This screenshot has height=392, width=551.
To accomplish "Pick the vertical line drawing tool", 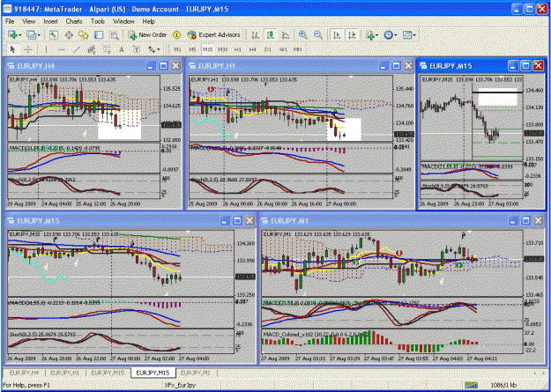I will point(47,49).
